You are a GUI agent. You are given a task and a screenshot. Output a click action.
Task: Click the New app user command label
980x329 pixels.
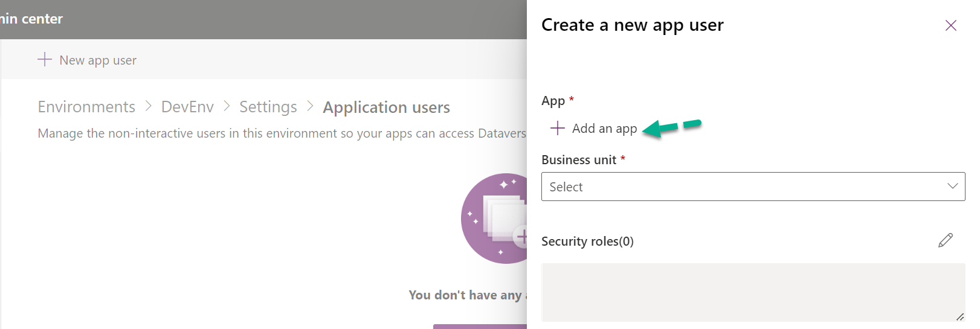click(98, 60)
